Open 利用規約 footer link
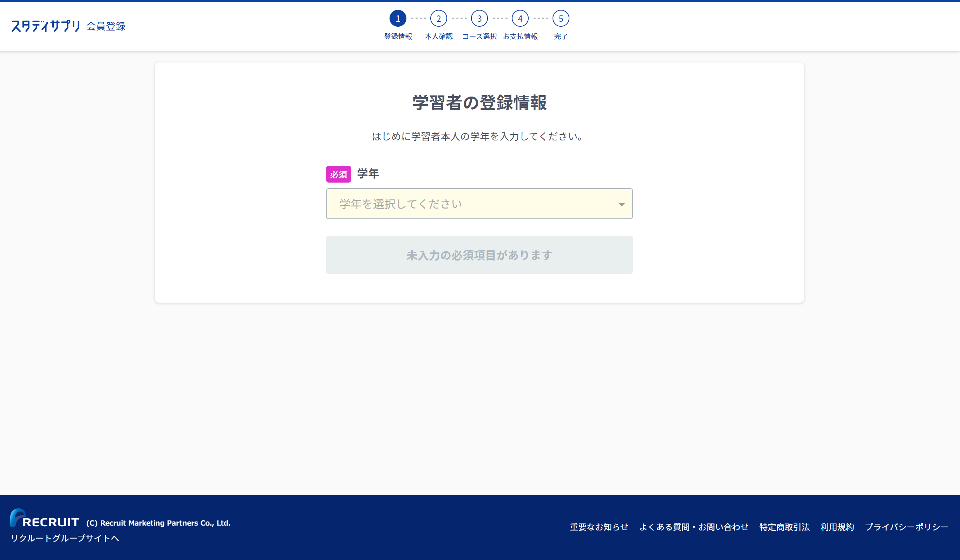Screen dimensions: 960x560 tap(837, 527)
